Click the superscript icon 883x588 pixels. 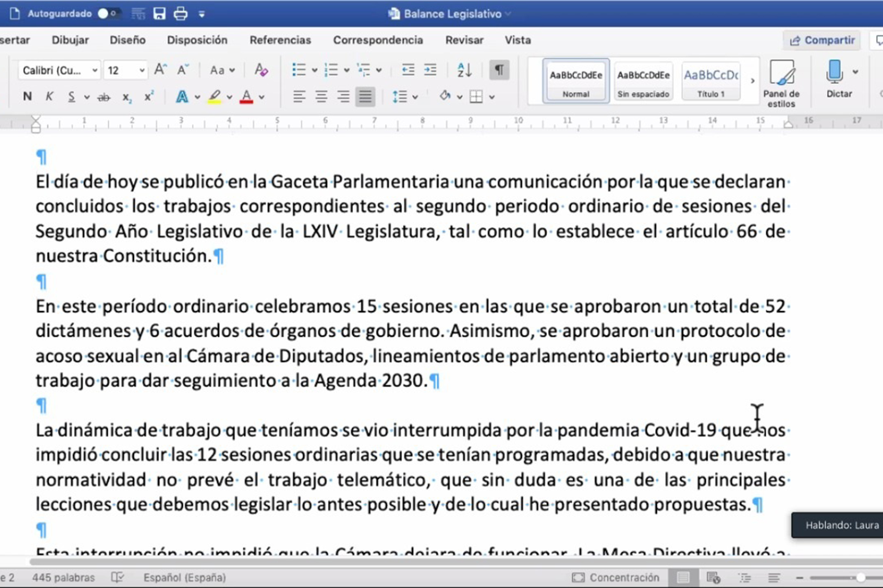tap(149, 97)
